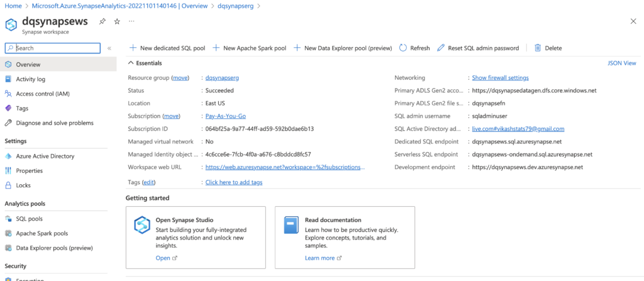Close the workspace blade
Screen dimensions: 644x281
[633, 21]
